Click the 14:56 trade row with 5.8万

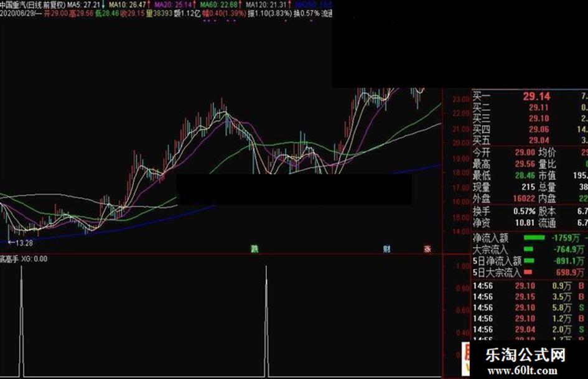pyautogui.click(x=529, y=307)
